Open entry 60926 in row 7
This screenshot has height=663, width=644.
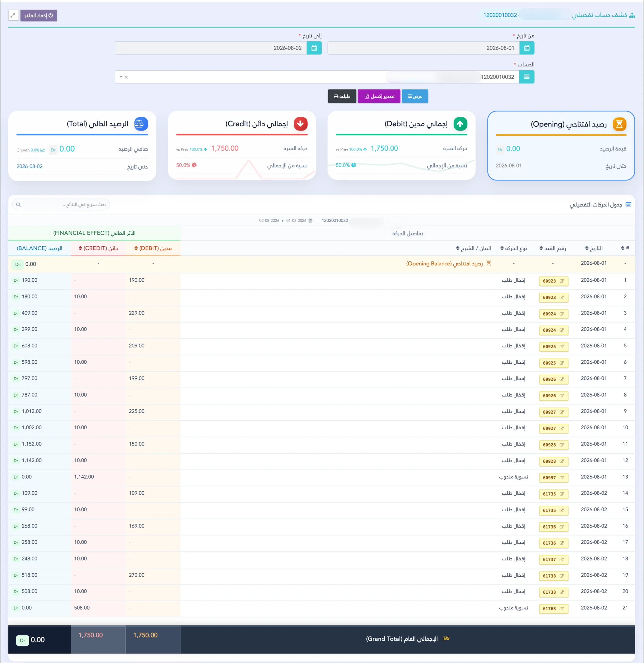click(553, 379)
